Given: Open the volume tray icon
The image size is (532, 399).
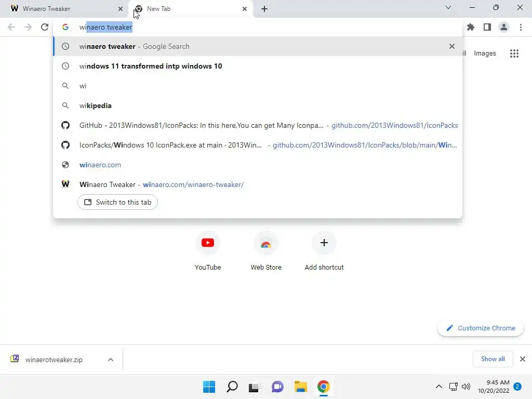Looking at the screenshot, I should pyautogui.click(x=466, y=387).
